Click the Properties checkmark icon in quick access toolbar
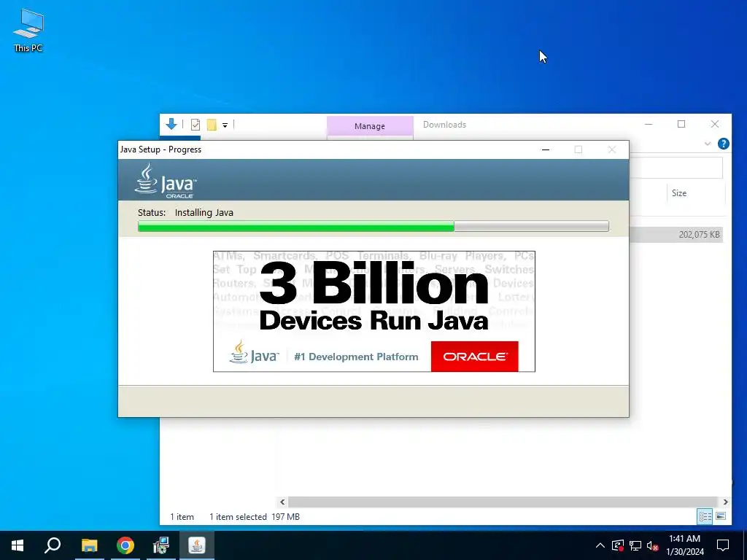Screen dimensions: 747x560 click(196, 125)
